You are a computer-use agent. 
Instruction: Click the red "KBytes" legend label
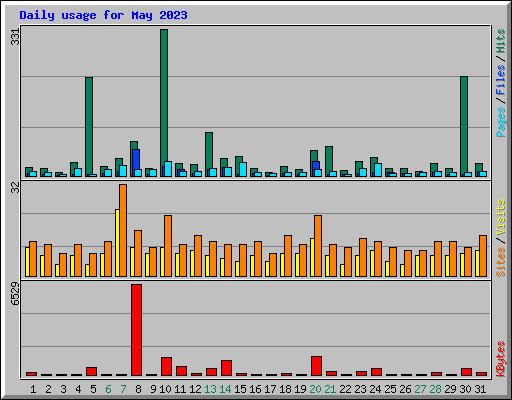pyautogui.click(x=500, y=359)
